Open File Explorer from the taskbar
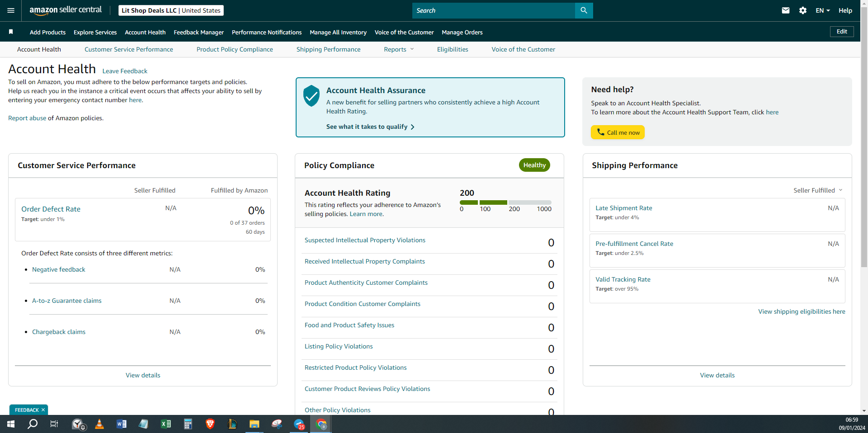Viewport: 868px width, 433px height. pos(254,424)
